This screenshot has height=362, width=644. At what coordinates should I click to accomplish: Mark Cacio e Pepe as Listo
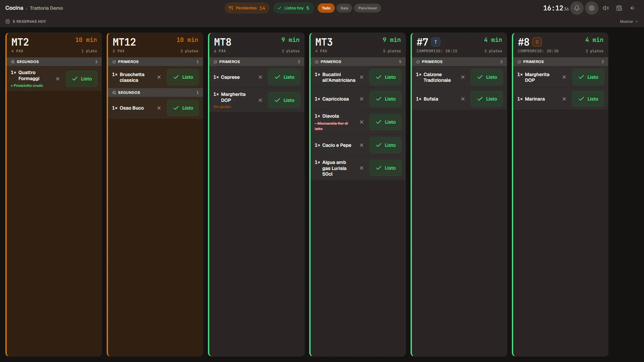pyautogui.click(x=386, y=145)
